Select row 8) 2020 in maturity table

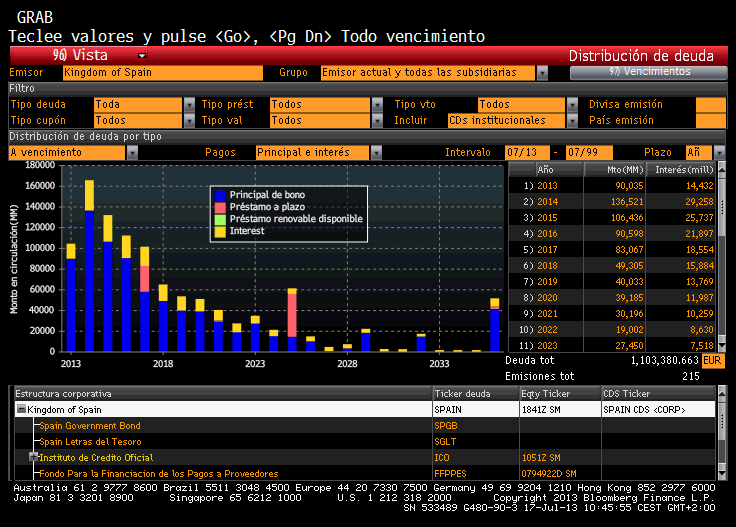[612, 298]
